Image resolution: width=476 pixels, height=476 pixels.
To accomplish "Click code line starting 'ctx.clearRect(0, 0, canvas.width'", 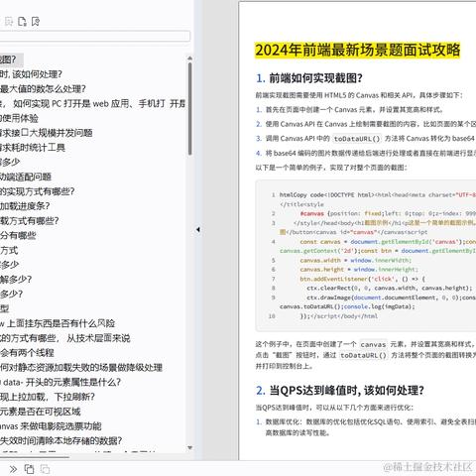I will coord(390,289).
